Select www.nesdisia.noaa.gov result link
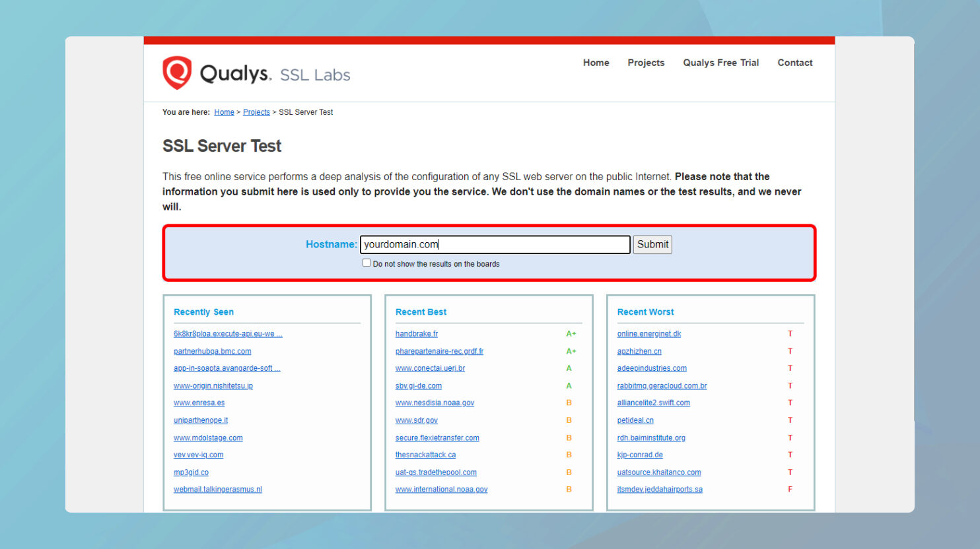The width and height of the screenshot is (980, 549). pos(435,403)
